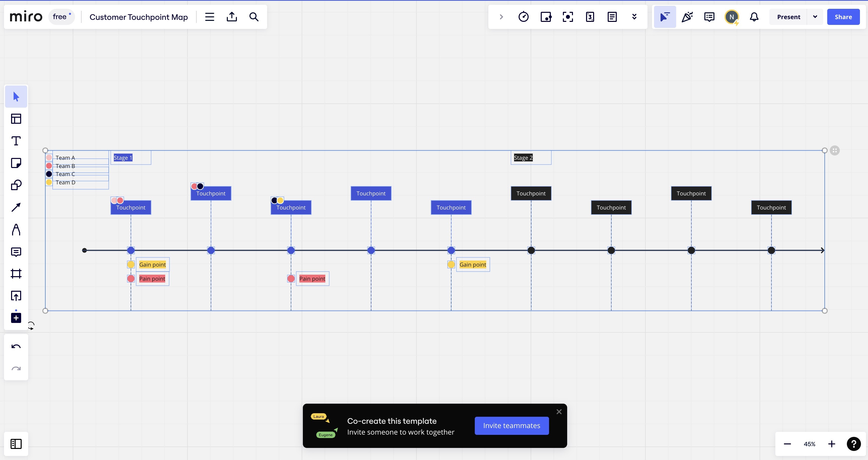Open the Templates tool in sidebar
The image size is (868, 460).
[x=16, y=118]
